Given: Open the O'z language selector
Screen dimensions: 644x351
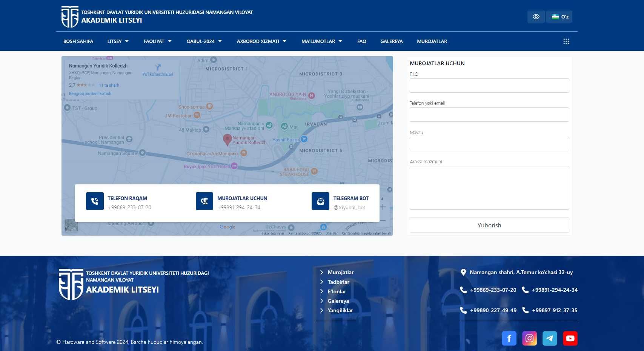Looking at the screenshot, I should pyautogui.click(x=560, y=17).
